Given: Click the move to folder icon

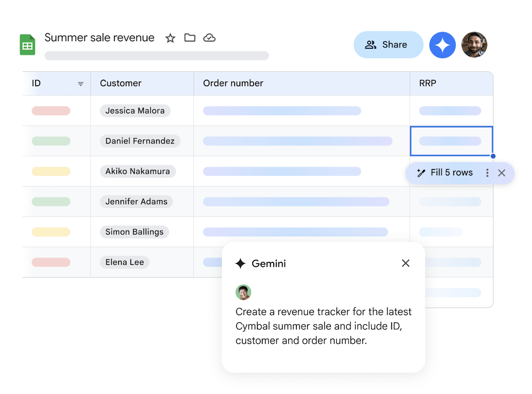Looking at the screenshot, I should tap(190, 38).
